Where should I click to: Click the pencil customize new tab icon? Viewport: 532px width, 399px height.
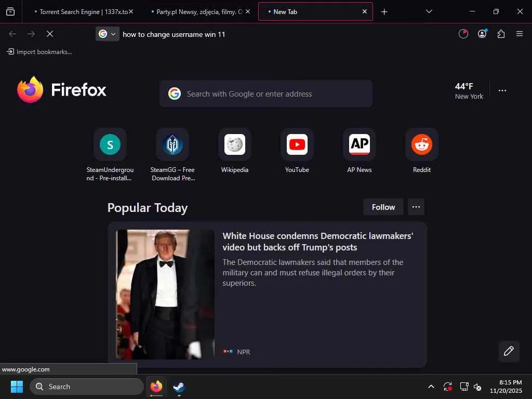[509, 351]
